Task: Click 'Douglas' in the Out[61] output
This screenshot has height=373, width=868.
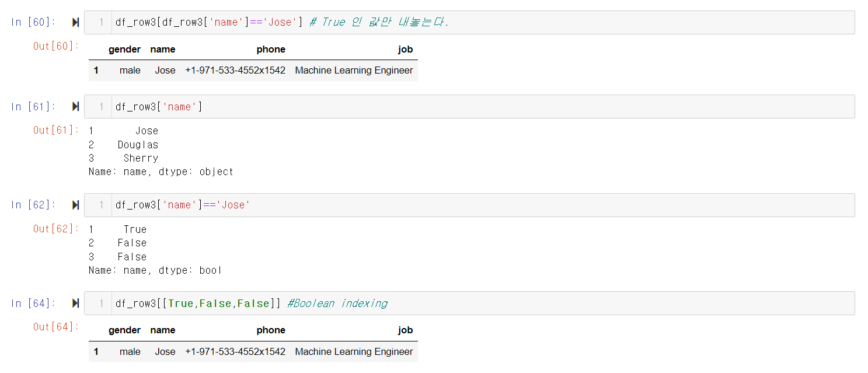Action: (x=138, y=145)
